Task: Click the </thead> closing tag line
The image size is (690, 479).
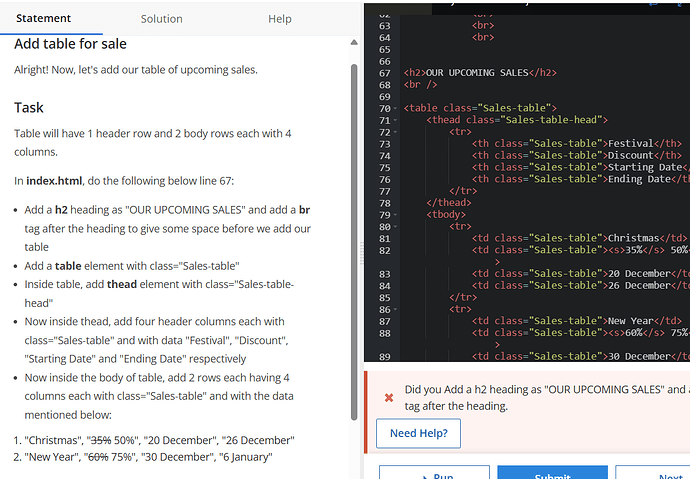Action: [448, 203]
